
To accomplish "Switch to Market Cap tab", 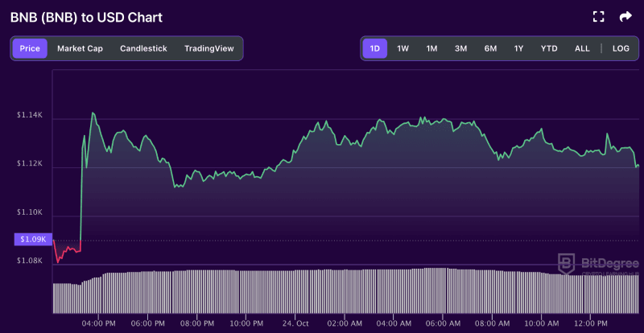I will pyautogui.click(x=80, y=48).
